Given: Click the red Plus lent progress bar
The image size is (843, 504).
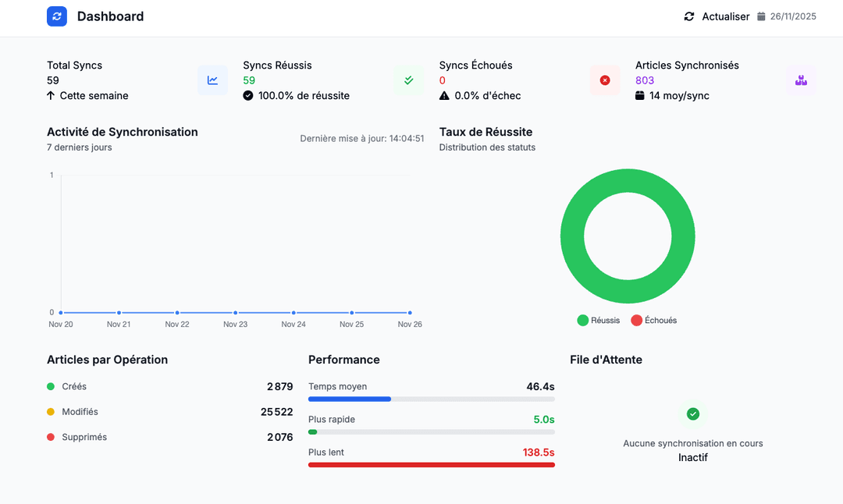Looking at the screenshot, I should pos(431,465).
